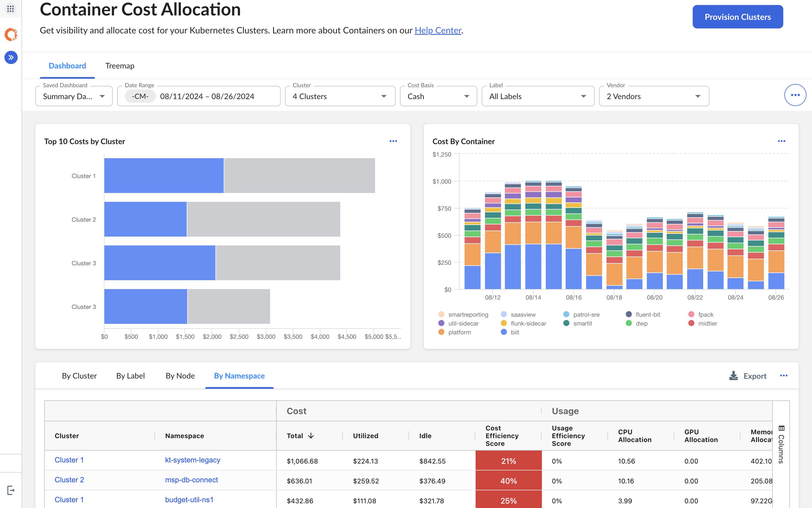This screenshot has width=812, height=508.
Task: Open the Columns side panel
Action: tap(781, 444)
